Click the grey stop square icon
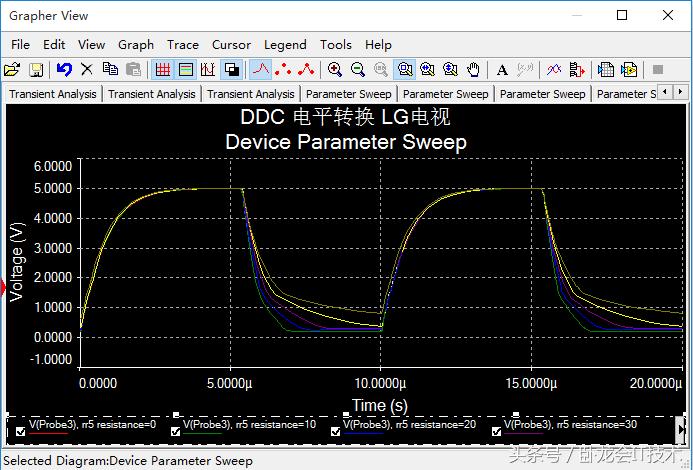693x470 pixels. (x=658, y=69)
